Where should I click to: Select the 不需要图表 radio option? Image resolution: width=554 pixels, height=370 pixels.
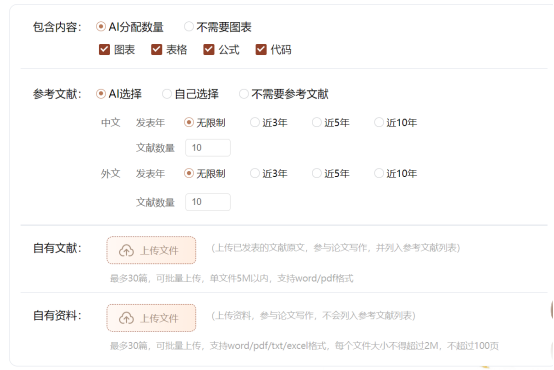(x=189, y=26)
